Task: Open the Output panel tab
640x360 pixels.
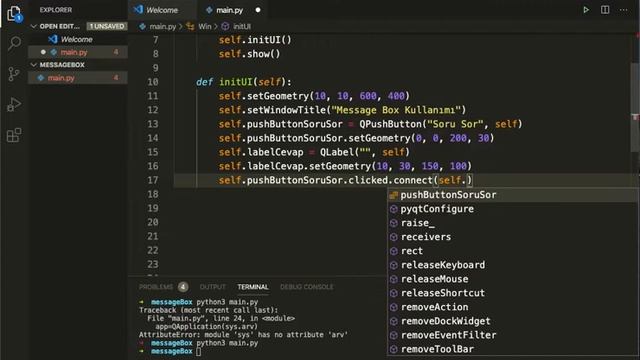Action: pos(212,287)
